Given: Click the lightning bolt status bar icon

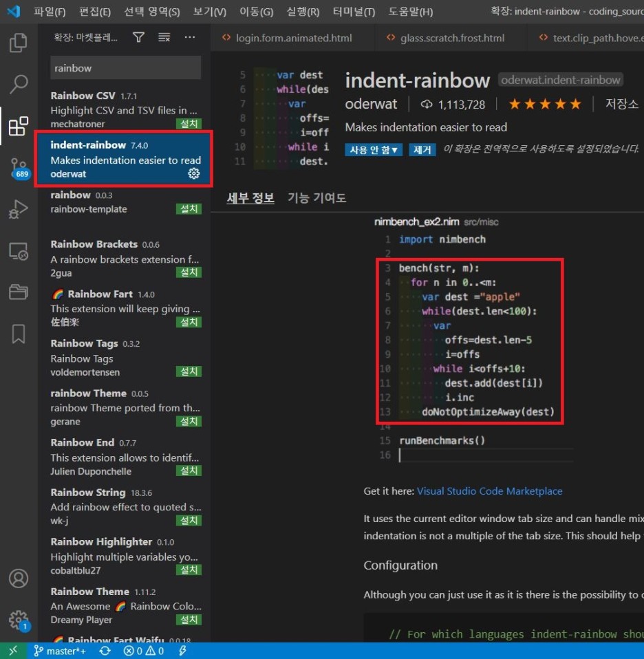Looking at the screenshot, I should coord(182,651).
